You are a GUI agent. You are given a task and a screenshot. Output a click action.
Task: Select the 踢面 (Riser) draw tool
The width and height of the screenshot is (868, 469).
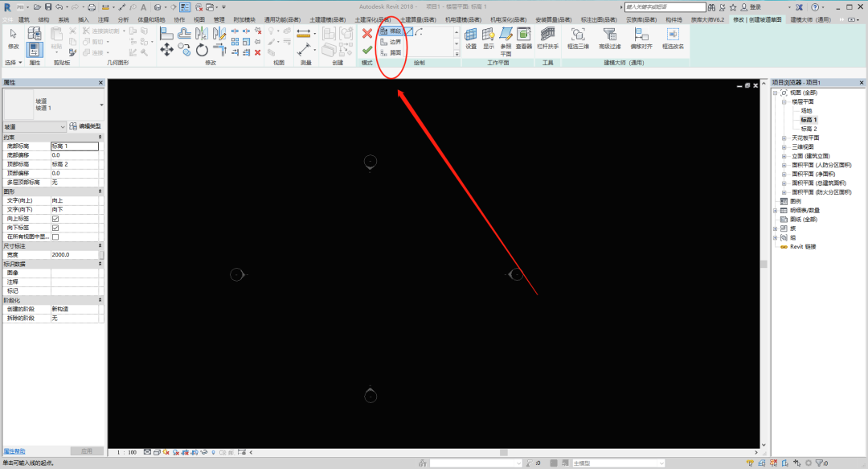[x=391, y=52]
